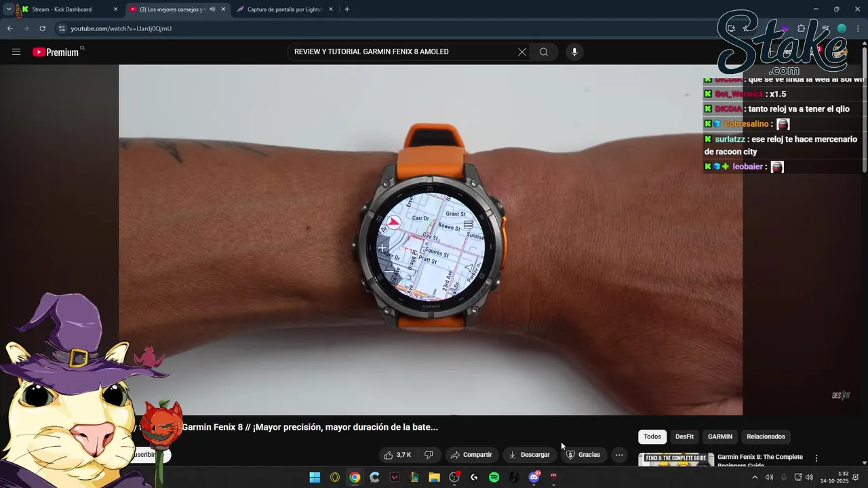Open Logitech G HUB taskbar icon
Image resolution: width=868 pixels, height=488 pixels.
(x=474, y=477)
